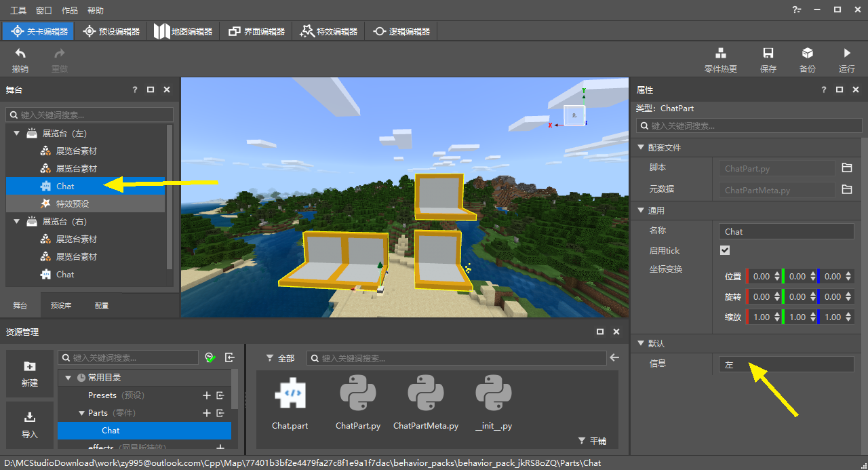The width and height of the screenshot is (868, 470).
Task: Click the 信息 field containing 左
Action: point(787,364)
